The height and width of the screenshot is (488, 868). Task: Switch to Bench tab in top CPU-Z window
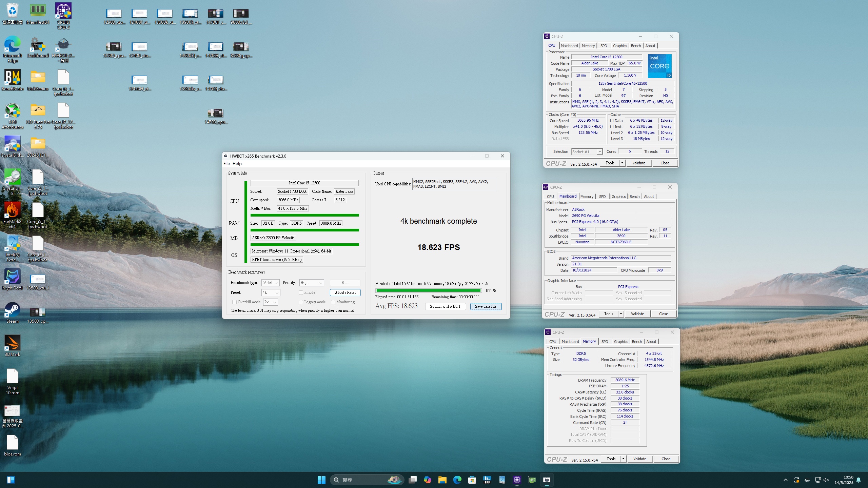[636, 46]
